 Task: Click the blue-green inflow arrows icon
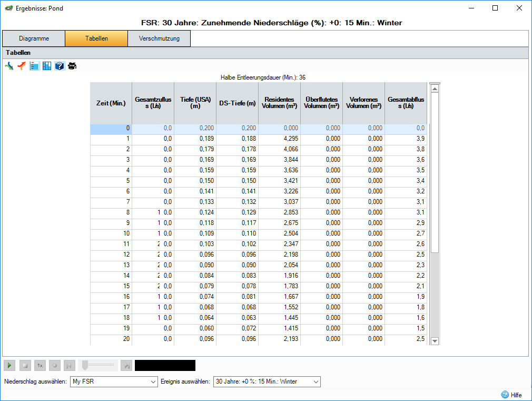click(9, 66)
